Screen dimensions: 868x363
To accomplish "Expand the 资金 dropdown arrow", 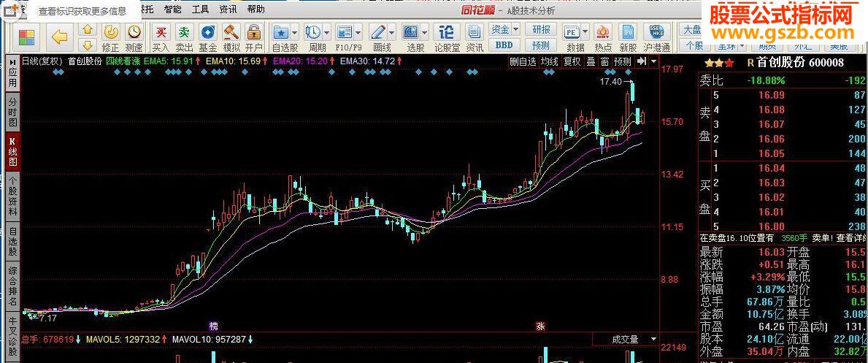I will (x=516, y=29).
